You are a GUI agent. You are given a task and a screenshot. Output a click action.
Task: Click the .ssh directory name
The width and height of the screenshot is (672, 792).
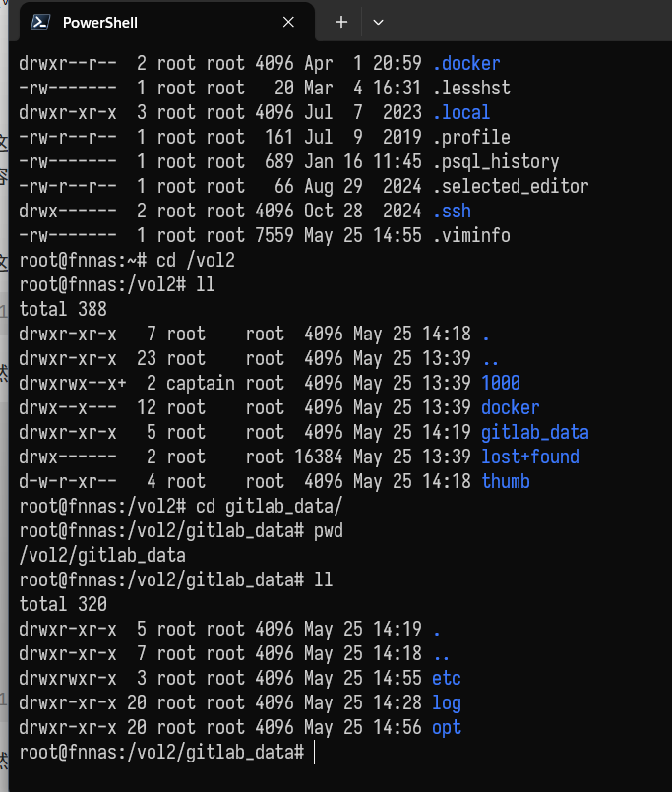click(452, 212)
